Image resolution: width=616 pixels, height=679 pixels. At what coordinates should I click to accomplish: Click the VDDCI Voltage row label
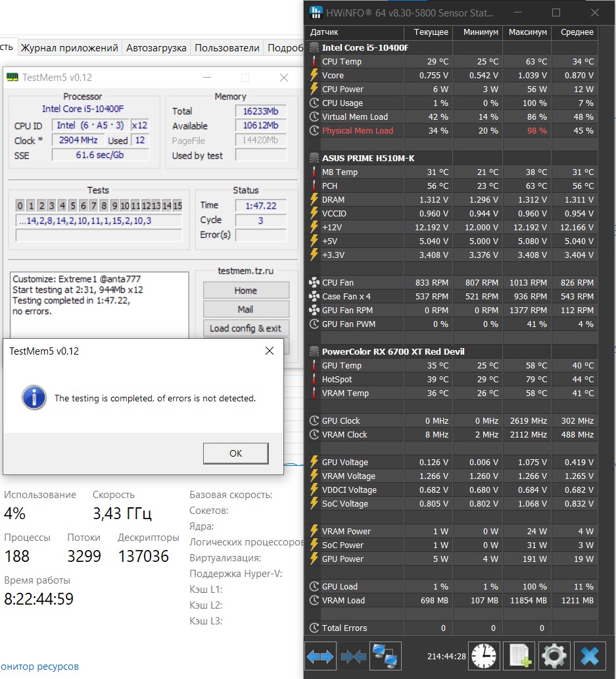(x=349, y=490)
